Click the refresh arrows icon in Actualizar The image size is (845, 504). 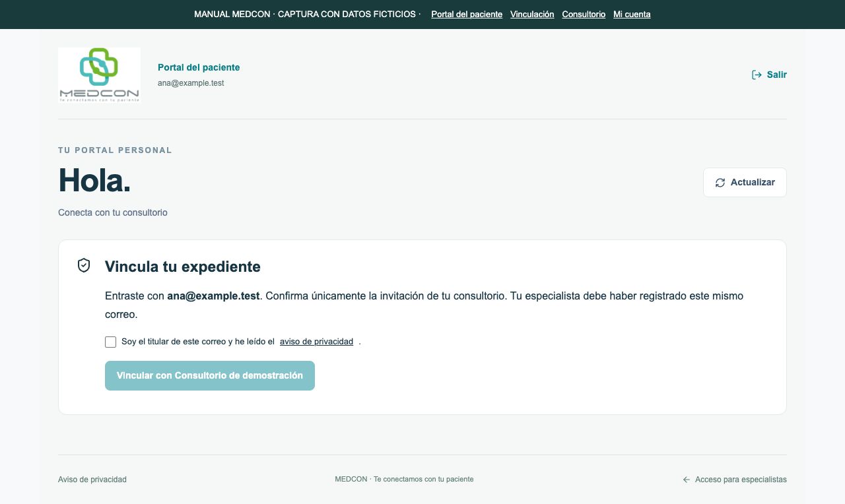[720, 183]
